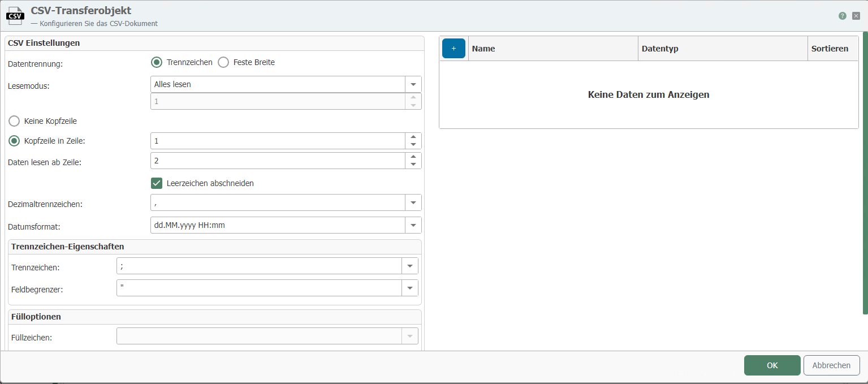The width and height of the screenshot is (868, 384).
Task: Open the Dezimaltrennzeichen selection list
Action: [x=413, y=202]
